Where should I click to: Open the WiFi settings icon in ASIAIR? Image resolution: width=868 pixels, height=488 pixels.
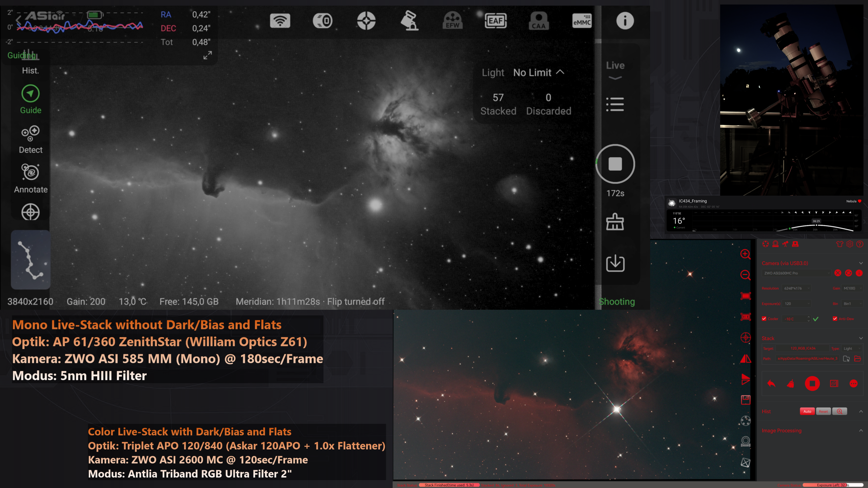tap(280, 21)
